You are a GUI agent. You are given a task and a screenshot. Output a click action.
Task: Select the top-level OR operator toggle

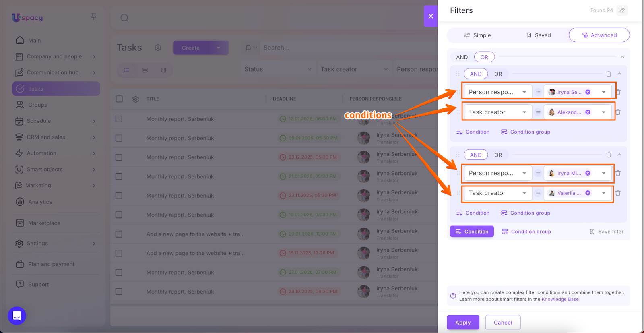tap(484, 57)
